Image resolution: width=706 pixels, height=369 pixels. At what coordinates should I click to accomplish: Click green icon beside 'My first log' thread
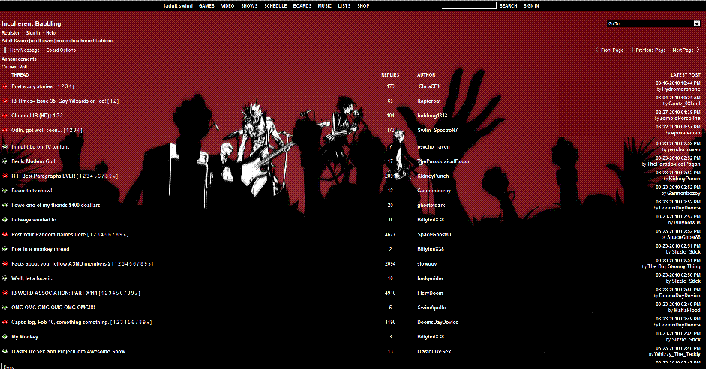[x=5, y=337]
